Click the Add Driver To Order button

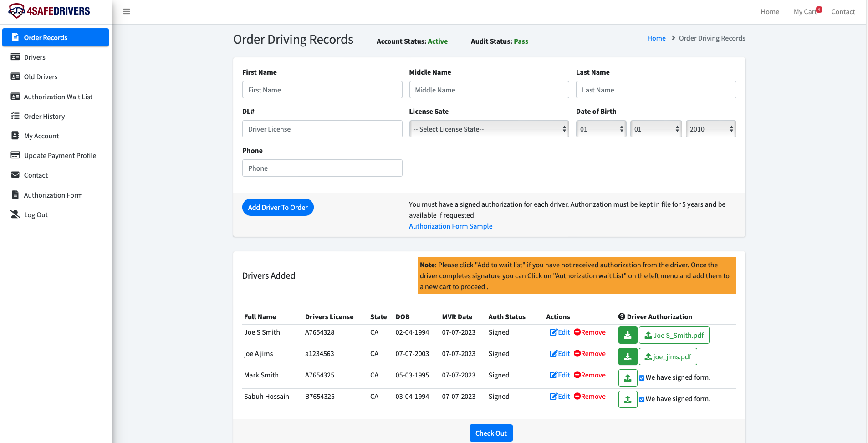[278, 208]
